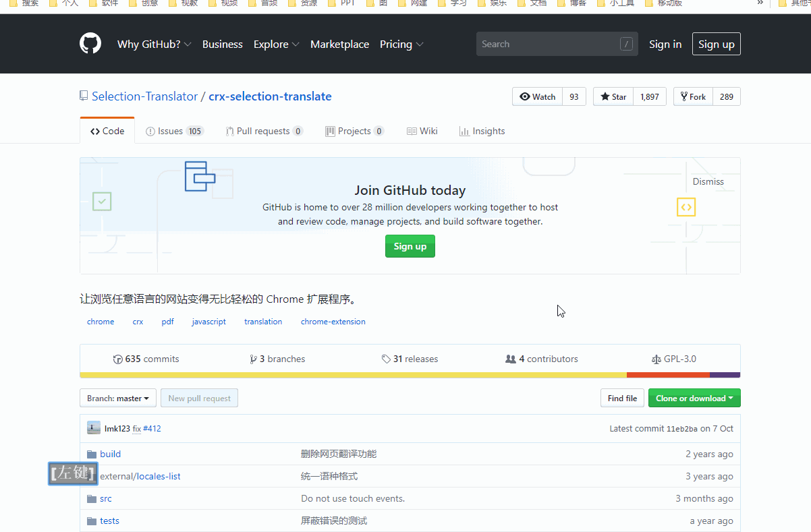This screenshot has width=811, height=532.
Task: Open the commit message 统一语种格式
Action: pos(329,476)
